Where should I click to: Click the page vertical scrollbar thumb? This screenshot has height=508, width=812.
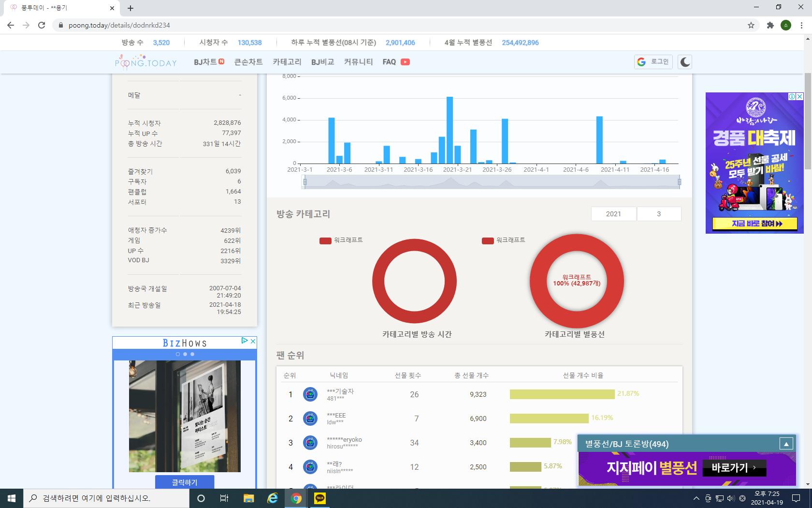pos(808,121)
